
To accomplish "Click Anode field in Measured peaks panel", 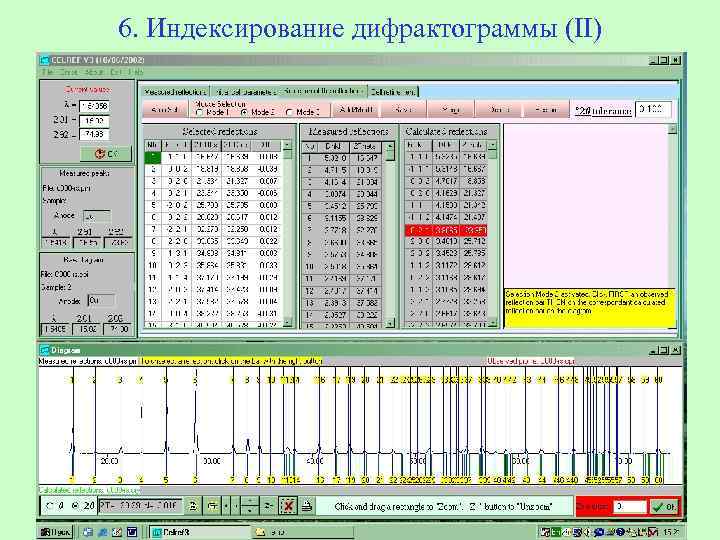I will coord(97,216).
